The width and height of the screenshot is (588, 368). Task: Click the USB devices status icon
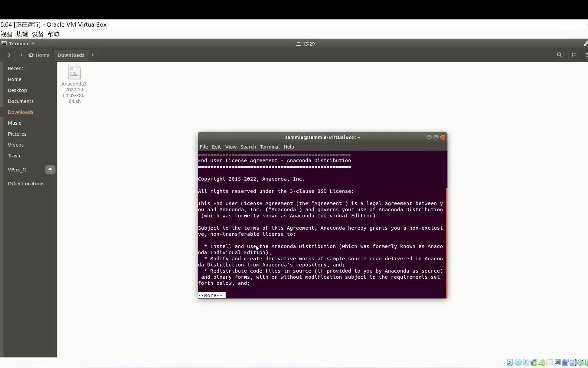542,362
